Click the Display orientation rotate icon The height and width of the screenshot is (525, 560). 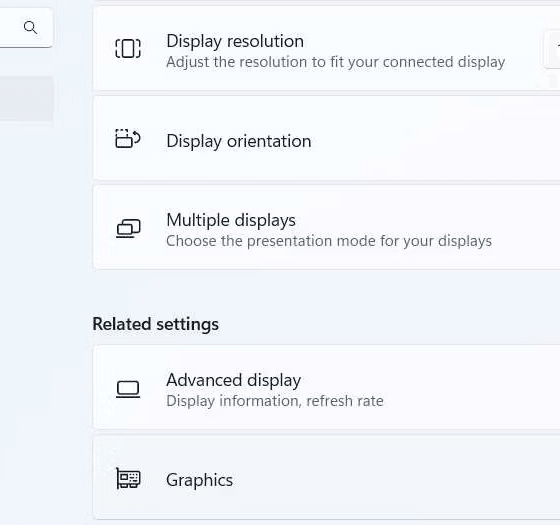click(128, 139)
